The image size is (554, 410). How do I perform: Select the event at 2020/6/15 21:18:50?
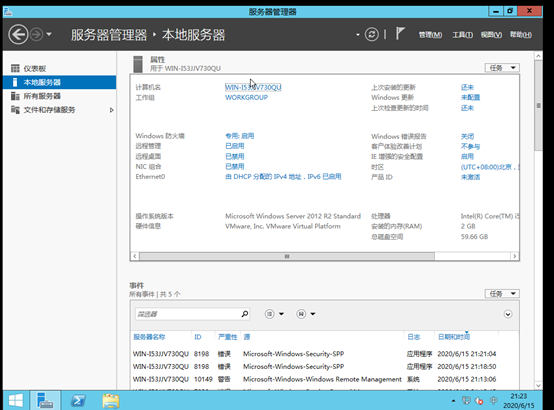pos(324,367)
